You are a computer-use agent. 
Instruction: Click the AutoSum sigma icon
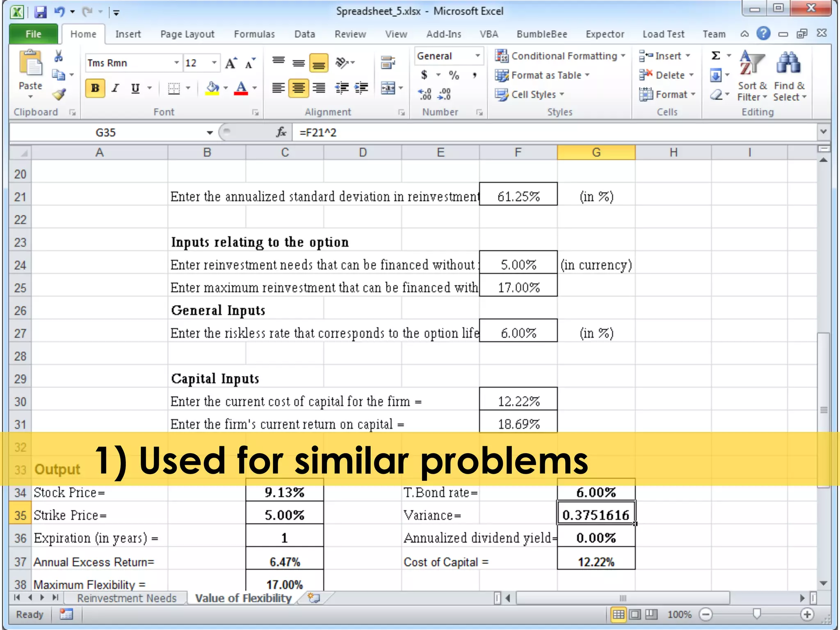click(x=716, y=56)
